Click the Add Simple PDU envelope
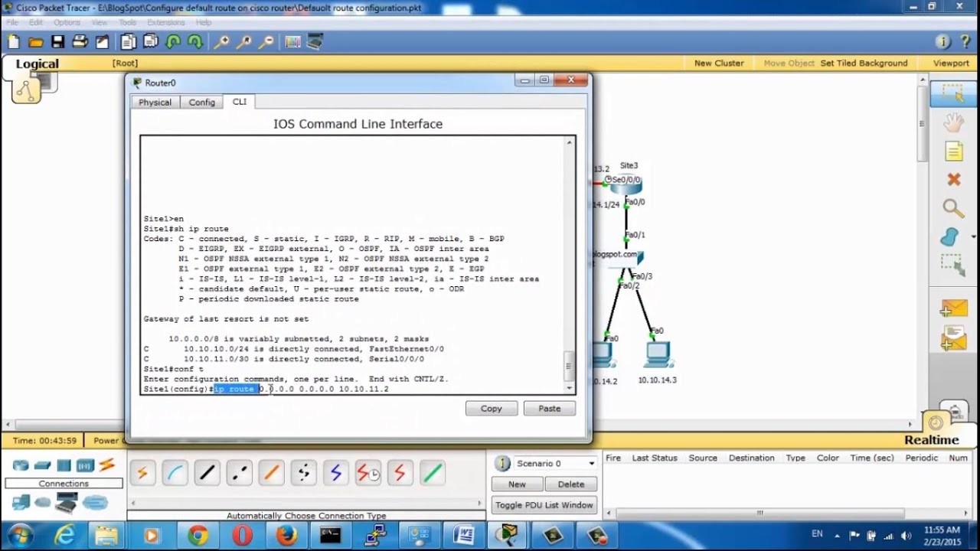 pyautogui.click(x=953, y=308)
